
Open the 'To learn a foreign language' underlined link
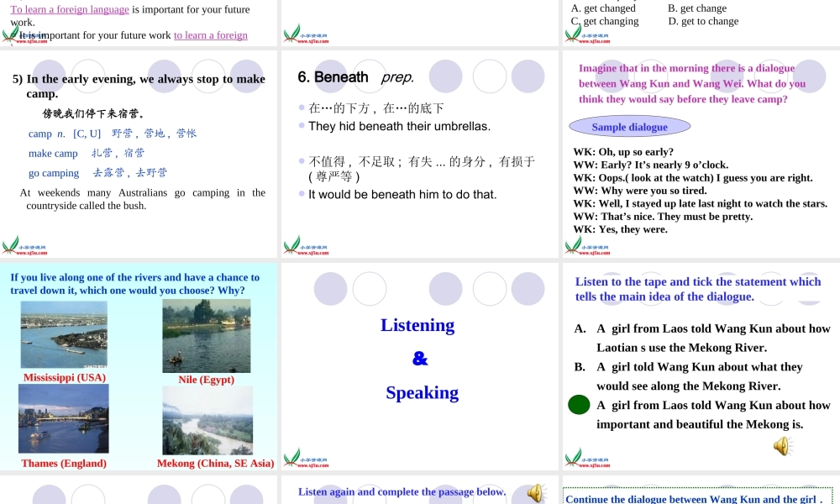70,9
